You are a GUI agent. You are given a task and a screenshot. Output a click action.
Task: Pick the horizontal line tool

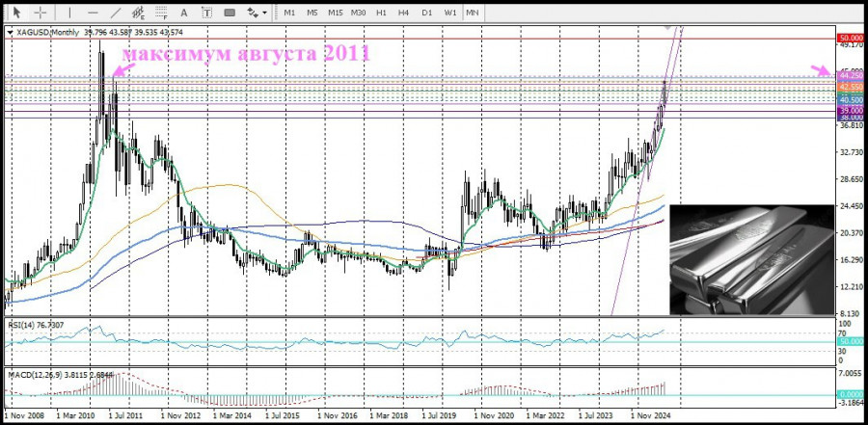click(93, 13)
